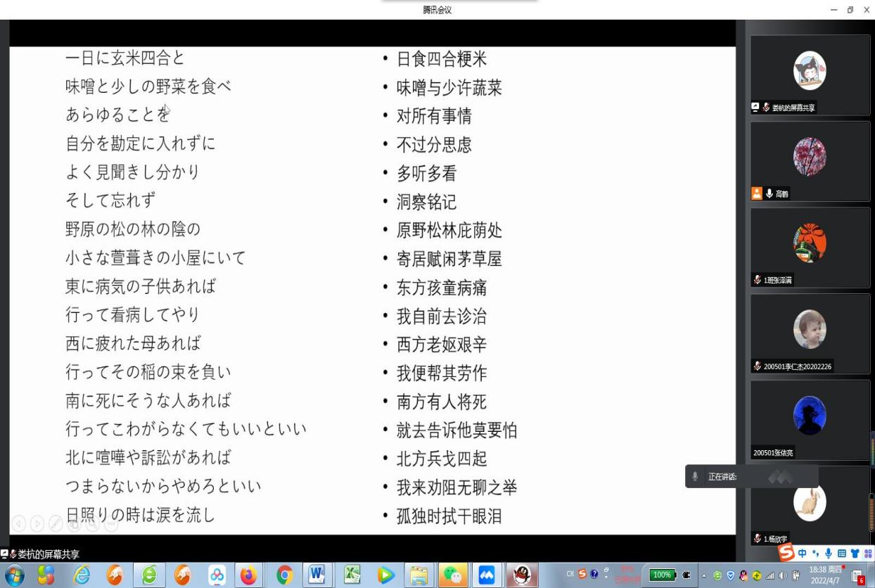Open the Windows Start menu
This screenshot has width=875, height=588.
[x=15, y=575]
